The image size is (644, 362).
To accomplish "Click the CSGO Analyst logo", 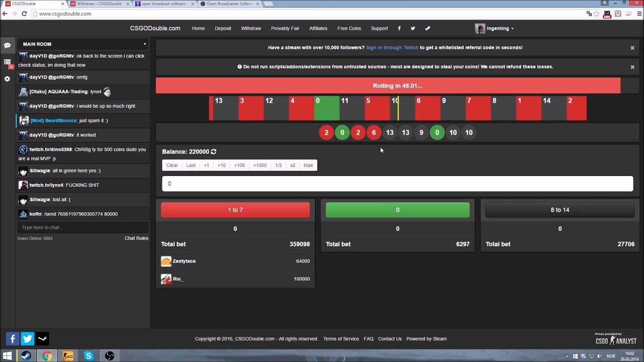I will pos(616,338).
